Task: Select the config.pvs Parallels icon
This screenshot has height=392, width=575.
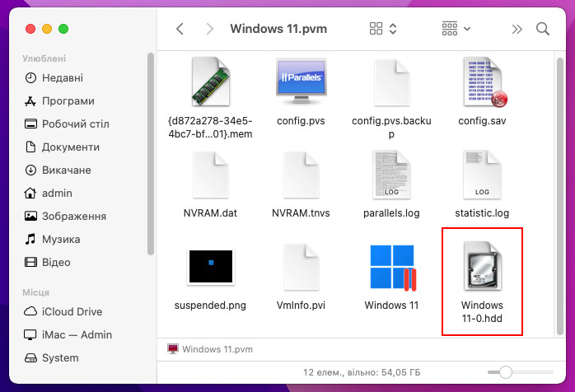Action: tap(301, 82)
